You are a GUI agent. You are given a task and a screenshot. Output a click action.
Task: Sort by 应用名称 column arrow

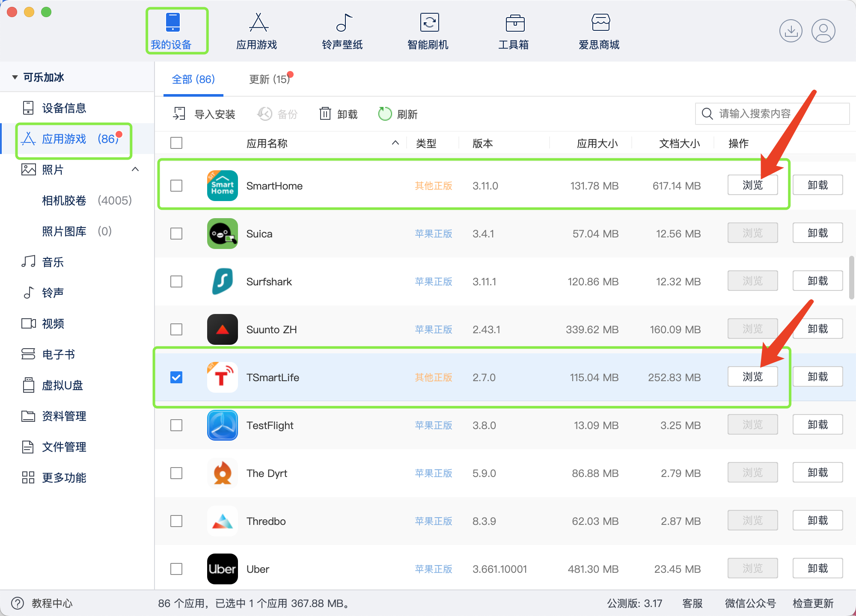coord(395,143)
